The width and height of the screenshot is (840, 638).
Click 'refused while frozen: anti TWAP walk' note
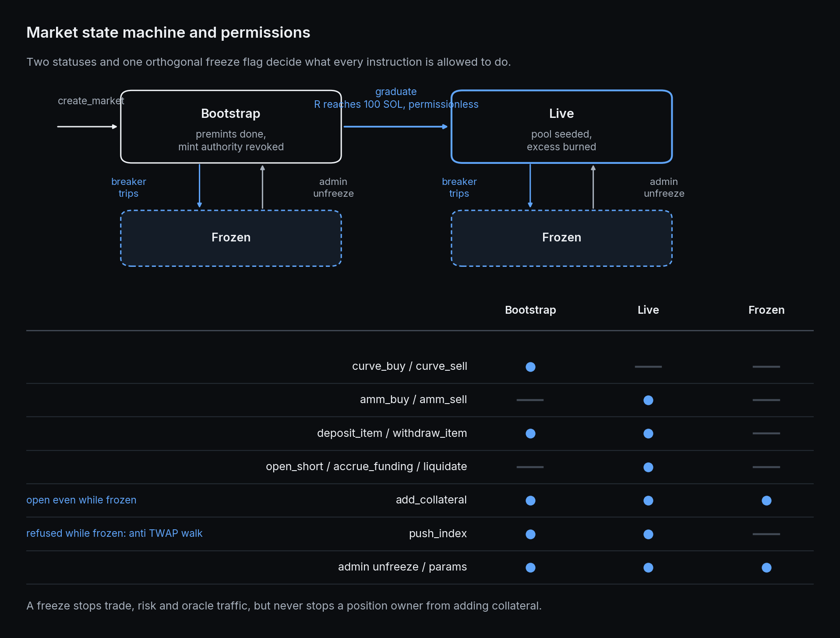(x=114, y=533)
